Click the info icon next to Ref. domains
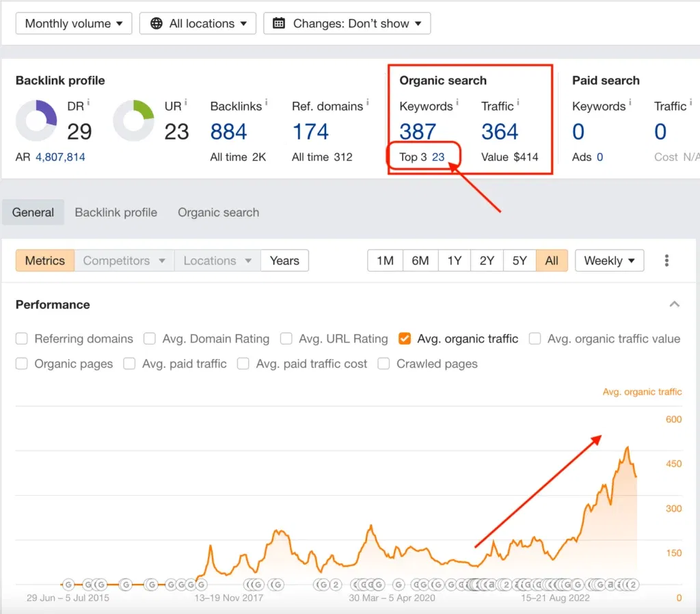This screenshot has height=614, width=700. click(x=368, y=103)
